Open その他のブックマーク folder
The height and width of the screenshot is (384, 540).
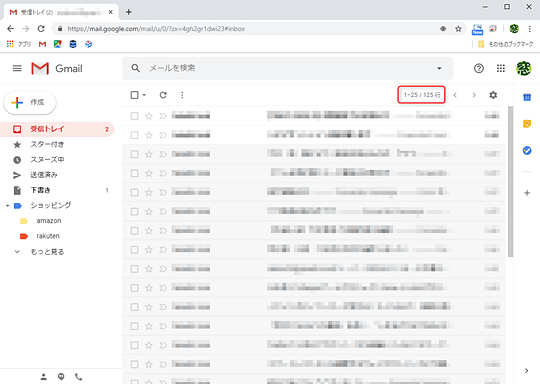tap(506, 44)
